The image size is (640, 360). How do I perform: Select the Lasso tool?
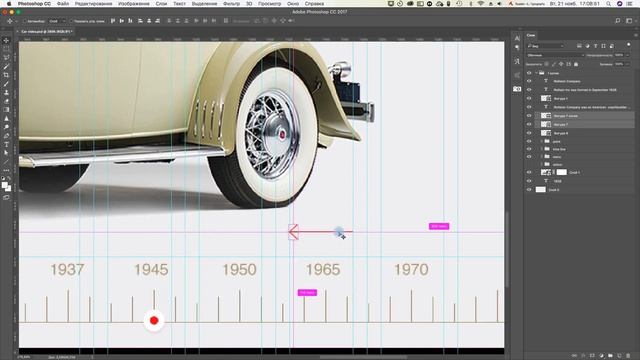pyautogui.click(x=6, y=58)
